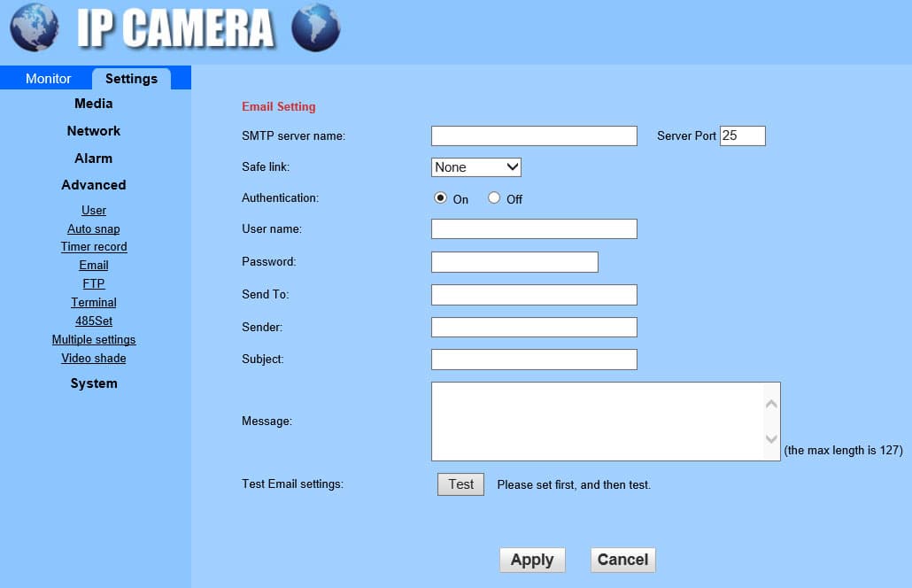Viewport: 912px width, 588px height.
Task: Open the Timer record link
Action: 94,246
